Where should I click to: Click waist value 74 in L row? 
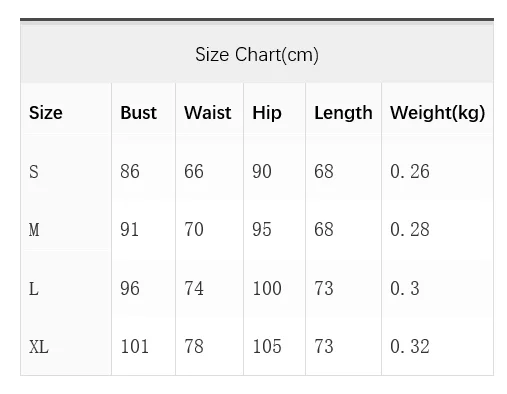(x=194, y=288)
